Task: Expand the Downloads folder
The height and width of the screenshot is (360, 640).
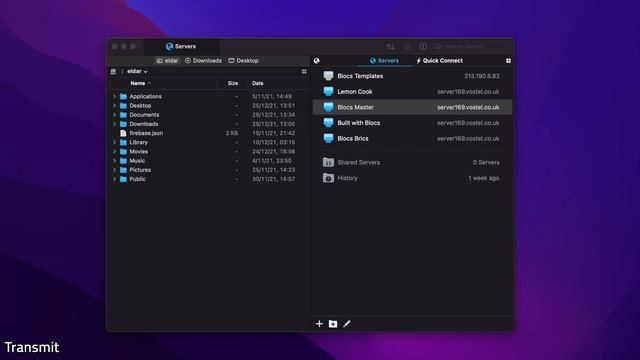Action: point(114,124)
